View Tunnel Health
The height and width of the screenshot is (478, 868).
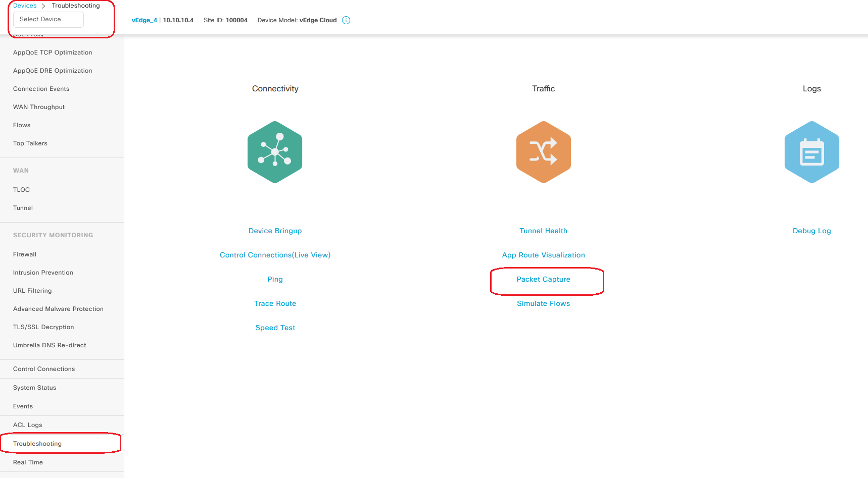[543, 231]
